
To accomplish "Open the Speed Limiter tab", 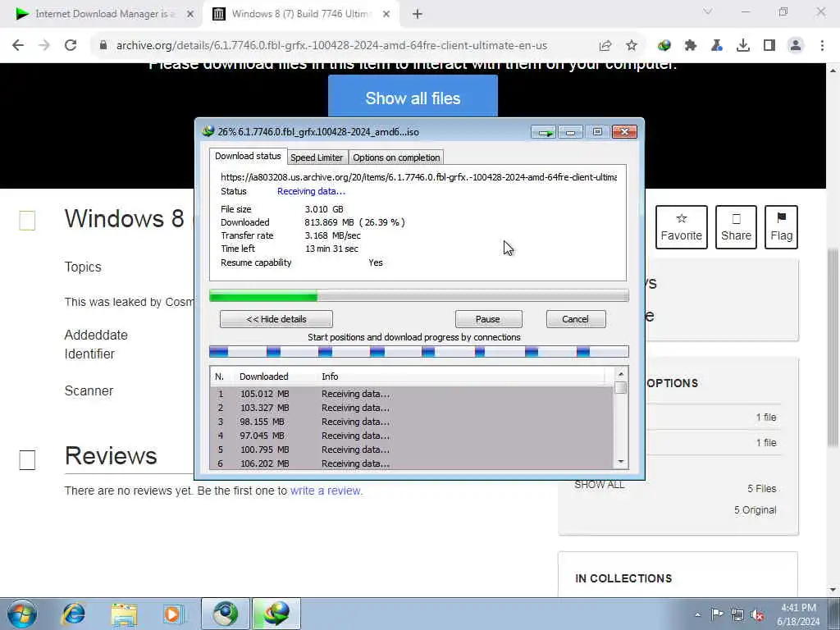I will tap(317, 157).
